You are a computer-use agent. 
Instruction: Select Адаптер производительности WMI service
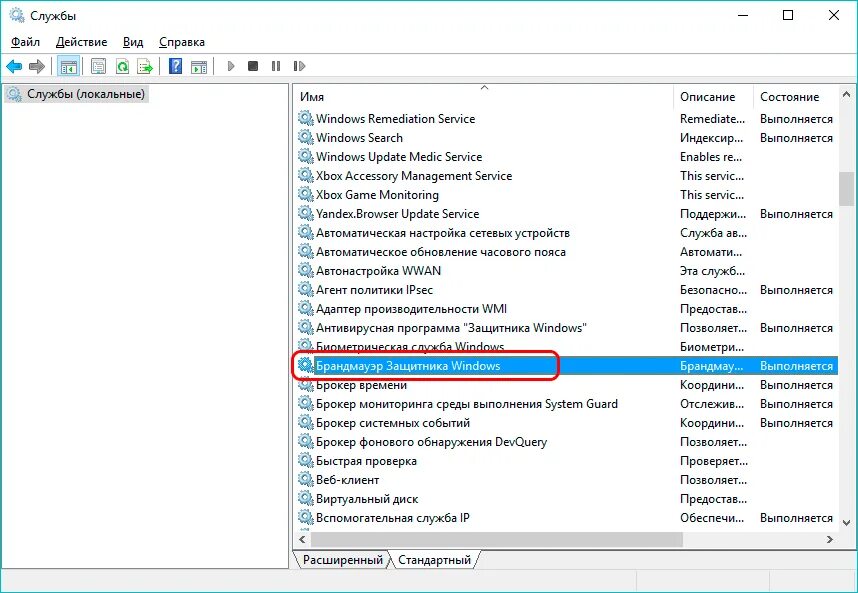point(566,309)
